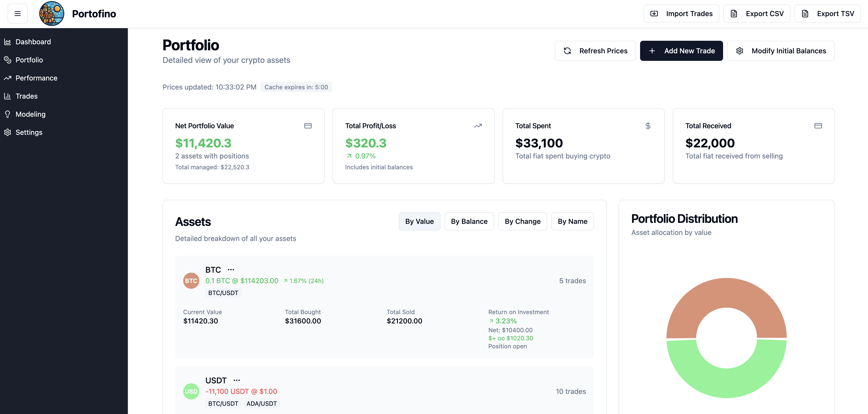The image size is (868, 414).
Task: Click the Add New Trade button
Action: tap(681, 51)
